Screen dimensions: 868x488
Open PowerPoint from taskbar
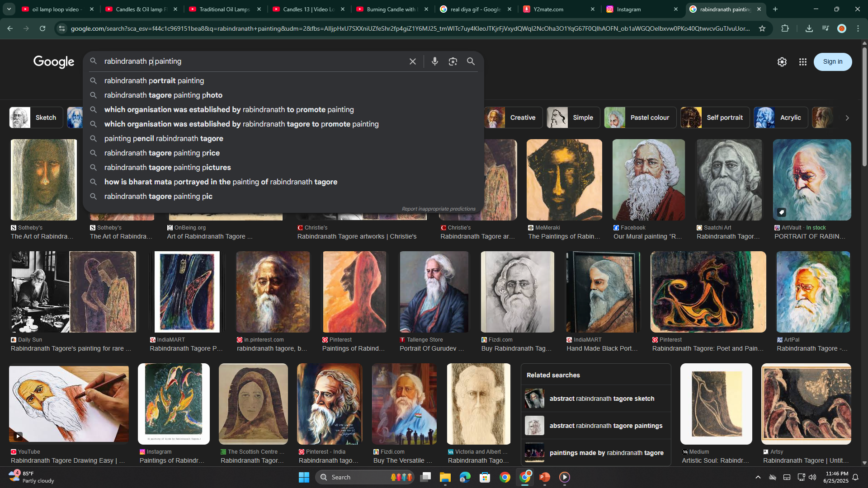(545, 477)
